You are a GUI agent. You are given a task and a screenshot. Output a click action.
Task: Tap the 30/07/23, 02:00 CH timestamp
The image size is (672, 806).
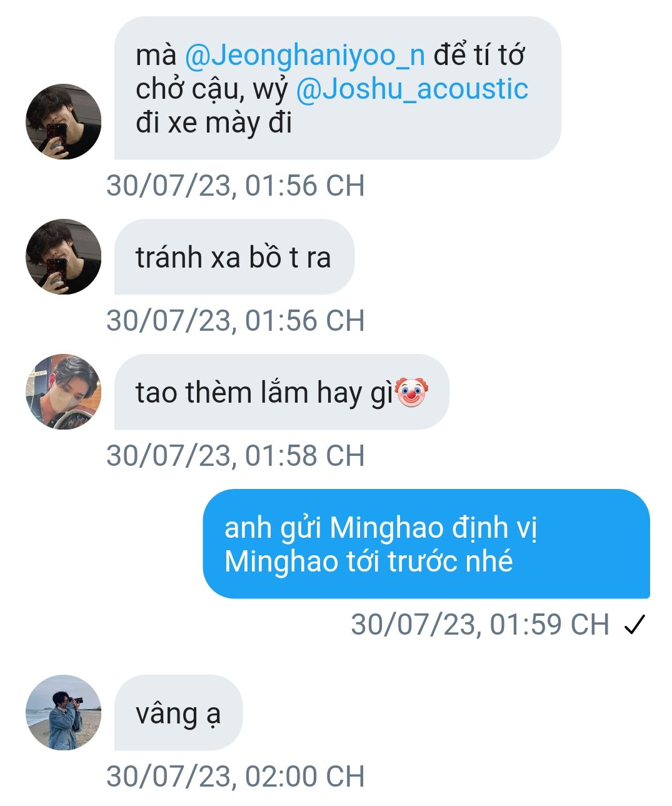point(236,776)
